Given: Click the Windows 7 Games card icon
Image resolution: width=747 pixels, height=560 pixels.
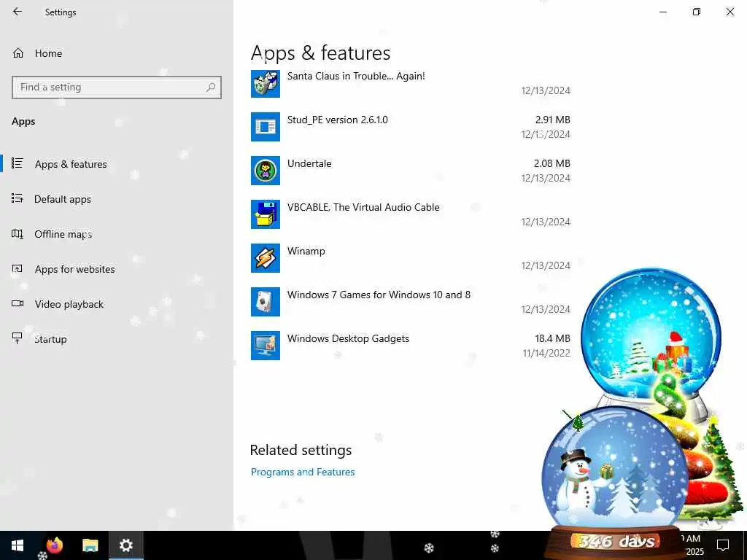Looking at the screenshot, I should (266, 302).
